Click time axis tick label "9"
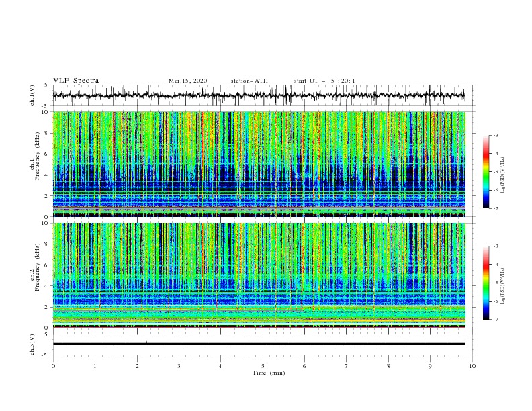532x411 pixels. pos(430,366)
